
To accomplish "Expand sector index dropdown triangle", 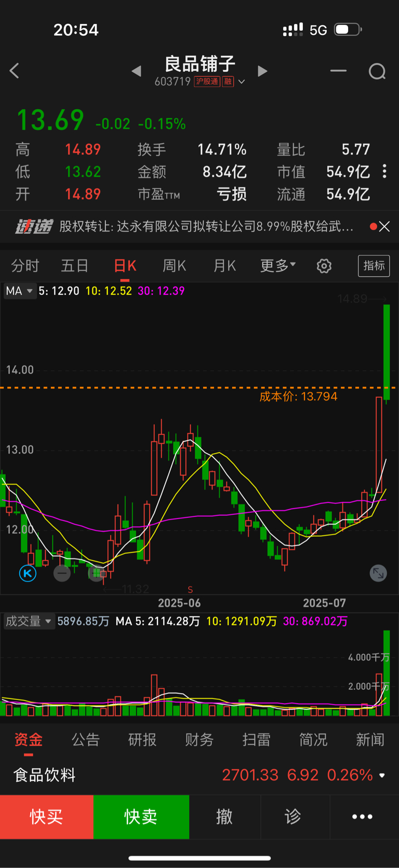I will coord(382,775).
